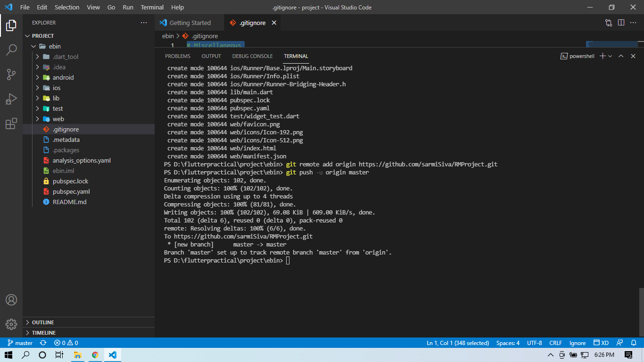Open the Extensions view
The width and height of the screenshot is (644, 362).
(x=11, y=123)
